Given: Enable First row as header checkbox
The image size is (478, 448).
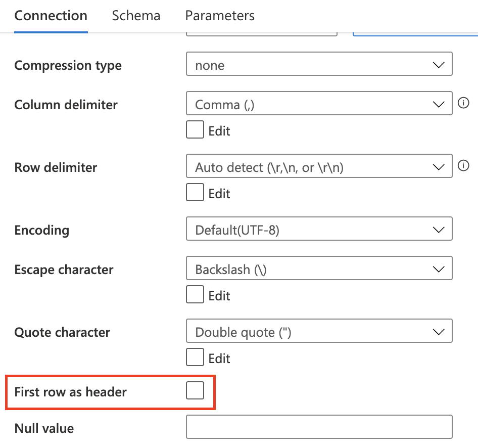Looking at the screenshot, I should tap(195, 391).
